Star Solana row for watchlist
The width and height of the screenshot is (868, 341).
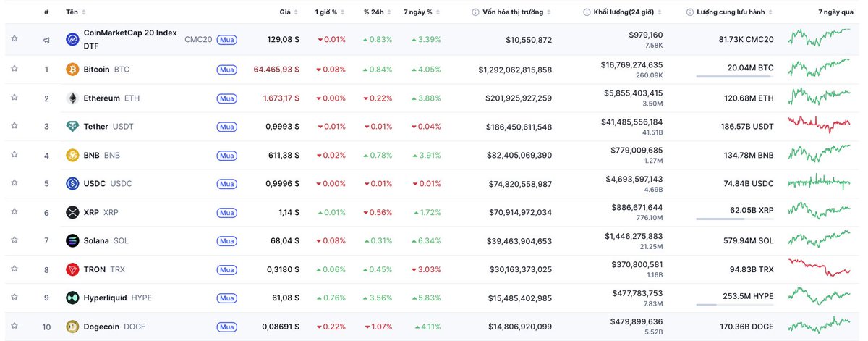point(14,240)
